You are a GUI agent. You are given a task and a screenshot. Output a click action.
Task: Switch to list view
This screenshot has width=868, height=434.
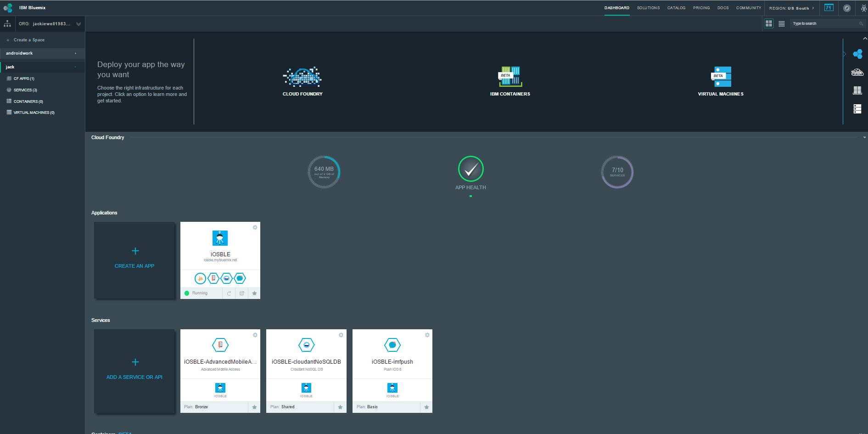[x=782, y=23]
